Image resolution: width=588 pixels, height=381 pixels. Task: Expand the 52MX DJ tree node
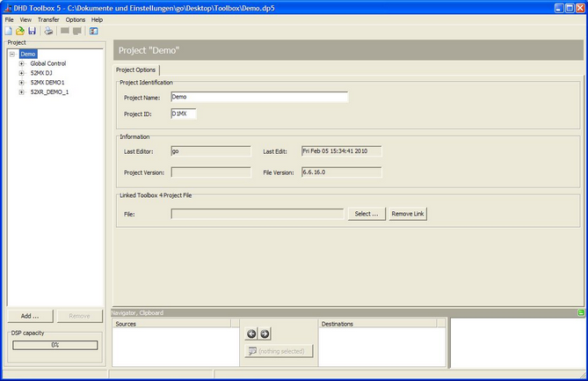coord(21,73)
